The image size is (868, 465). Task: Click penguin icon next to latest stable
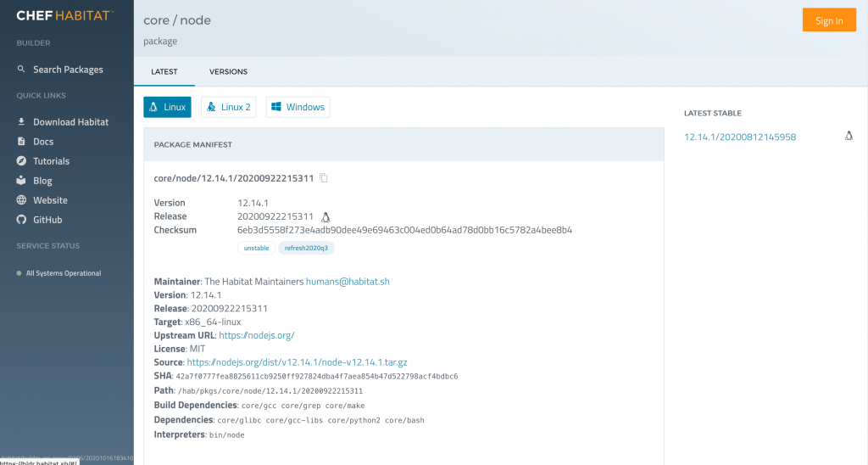[849, 136]
